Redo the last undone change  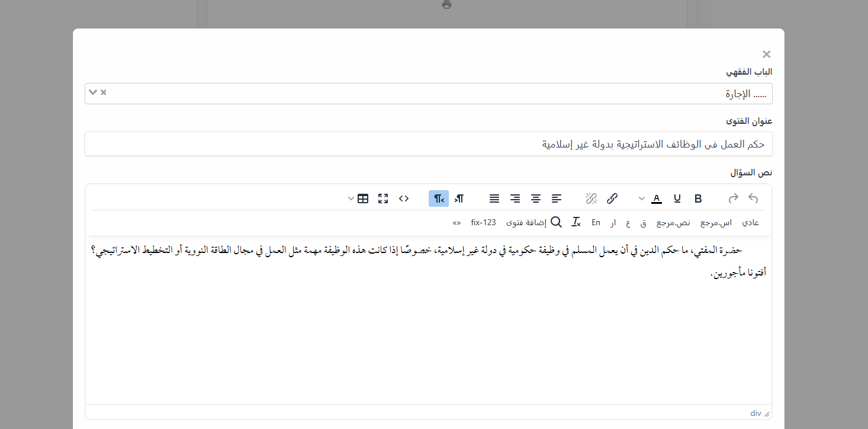point(733,199)
